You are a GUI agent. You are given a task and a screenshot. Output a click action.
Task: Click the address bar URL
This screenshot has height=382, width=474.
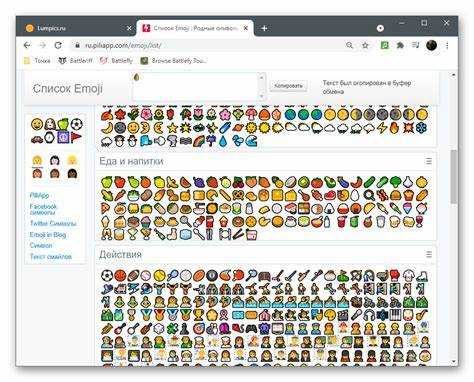click(123, 45)
